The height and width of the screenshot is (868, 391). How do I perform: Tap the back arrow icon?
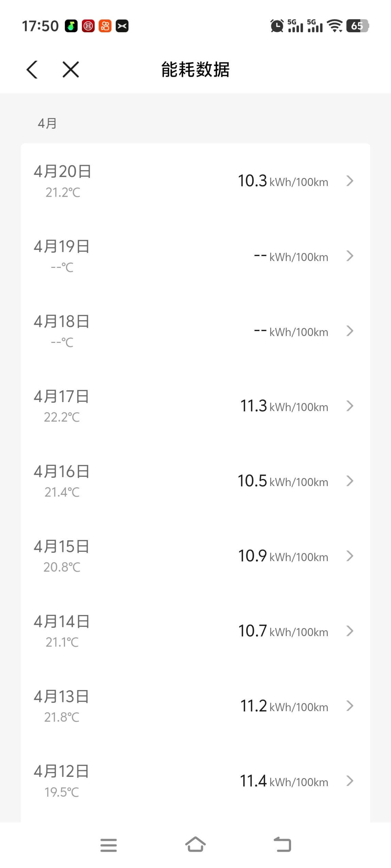click(x=32, y=70)
